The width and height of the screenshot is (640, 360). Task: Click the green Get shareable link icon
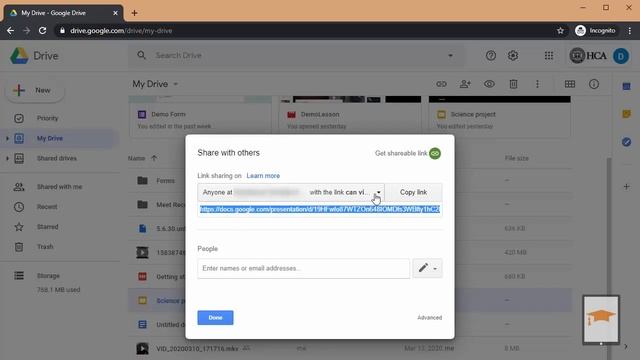pyautogui.click(x=435, y=153)
